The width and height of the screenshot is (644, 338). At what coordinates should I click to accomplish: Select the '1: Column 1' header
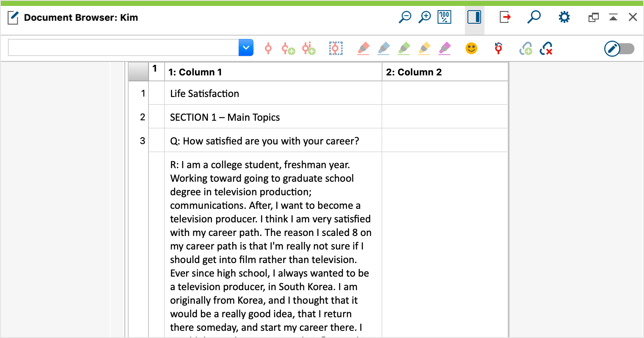(x=273, y=72)
